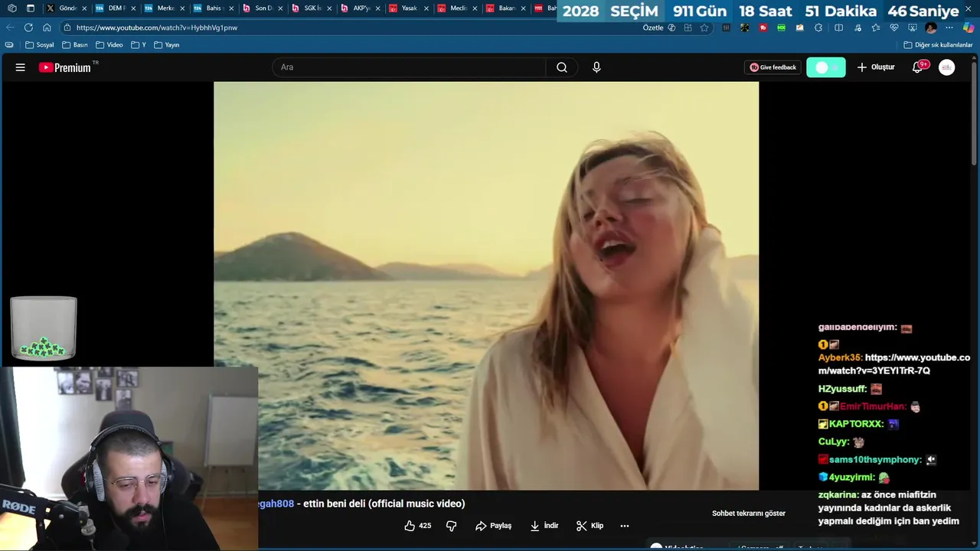980x551 pixels.
Task: Open Edge settings and more ellipsis
Action: (949, 28)
